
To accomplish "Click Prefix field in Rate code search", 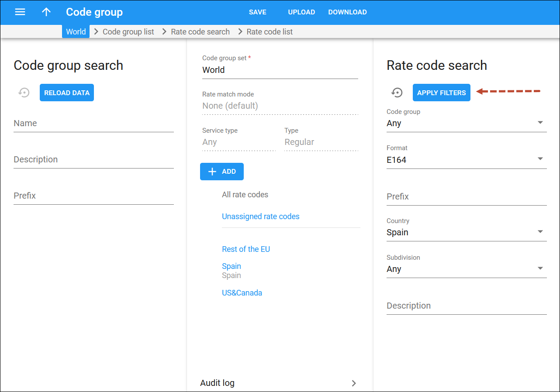I will pos(467,197).
